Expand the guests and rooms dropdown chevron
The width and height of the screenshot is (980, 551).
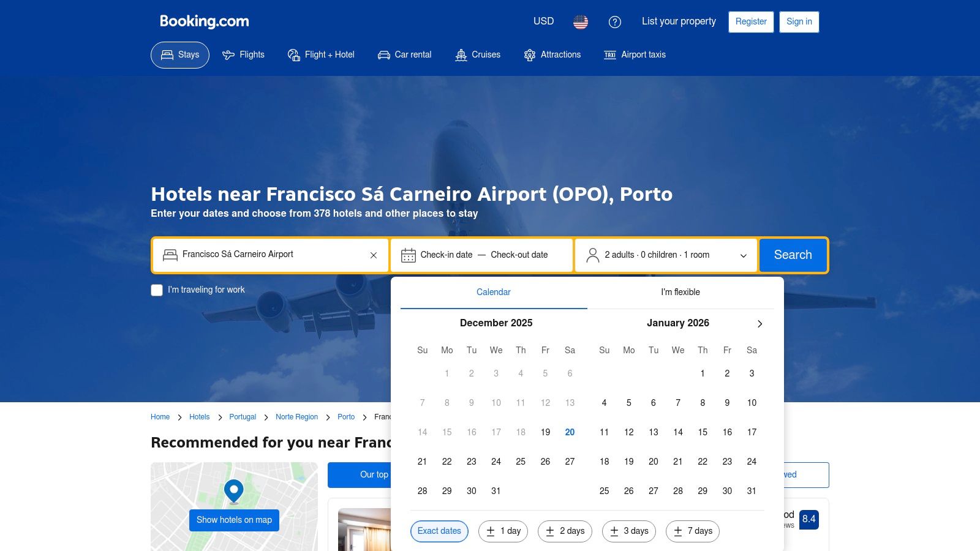[744, 256]
